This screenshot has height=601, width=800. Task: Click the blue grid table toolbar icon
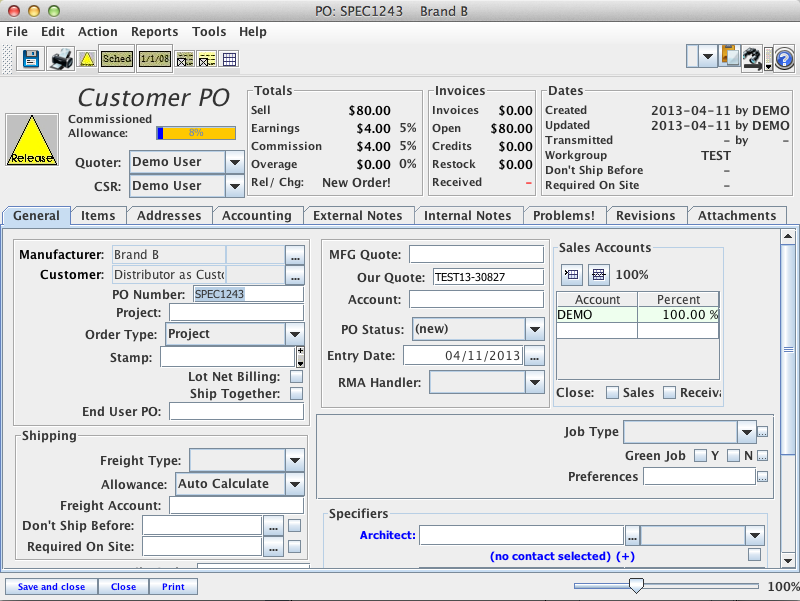tap(230, 59)
